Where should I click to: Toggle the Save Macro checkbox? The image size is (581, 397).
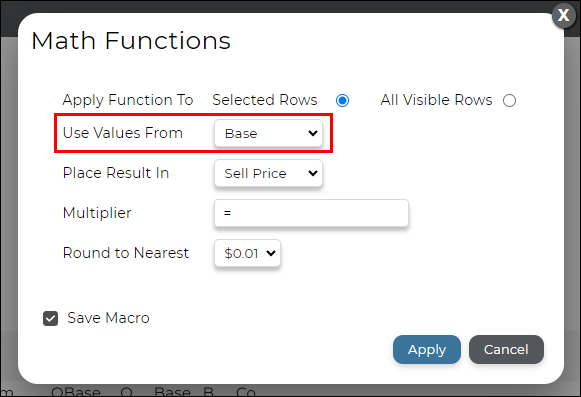click(50, 318)
